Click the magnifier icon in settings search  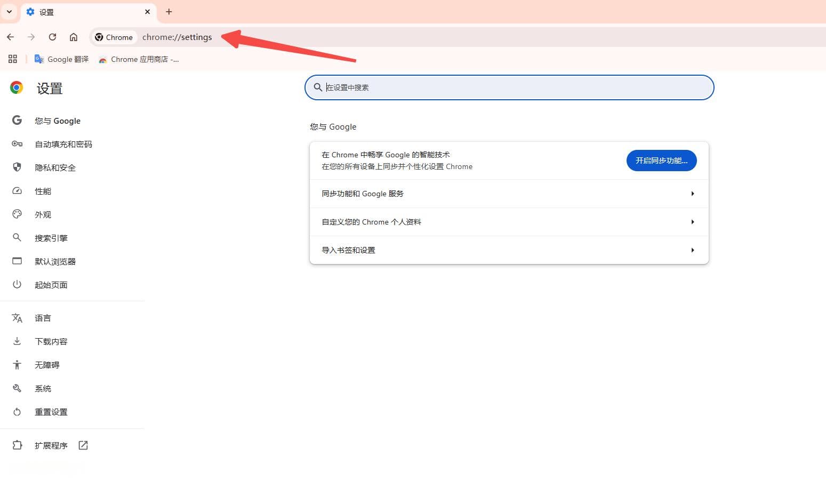[318, 87]
